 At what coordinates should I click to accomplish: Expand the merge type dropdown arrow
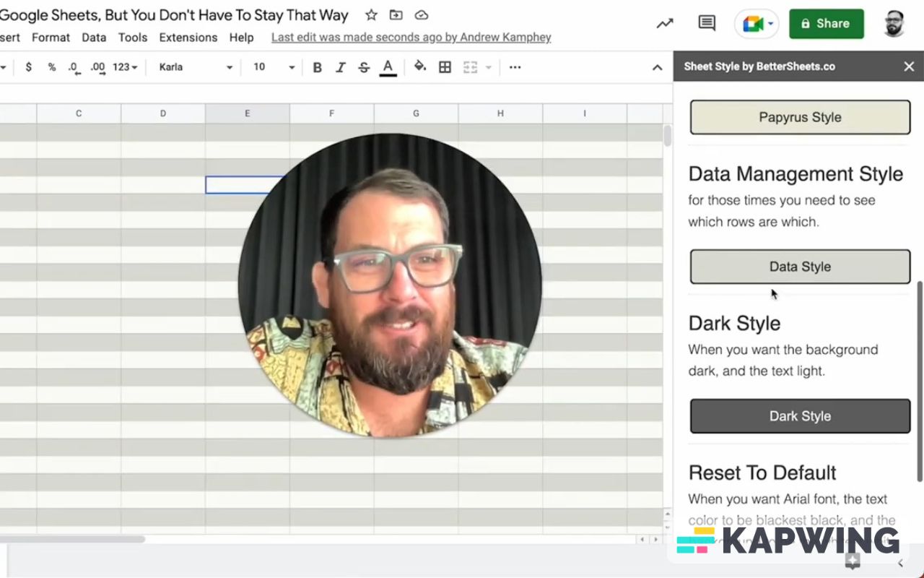tap(489, 68)
